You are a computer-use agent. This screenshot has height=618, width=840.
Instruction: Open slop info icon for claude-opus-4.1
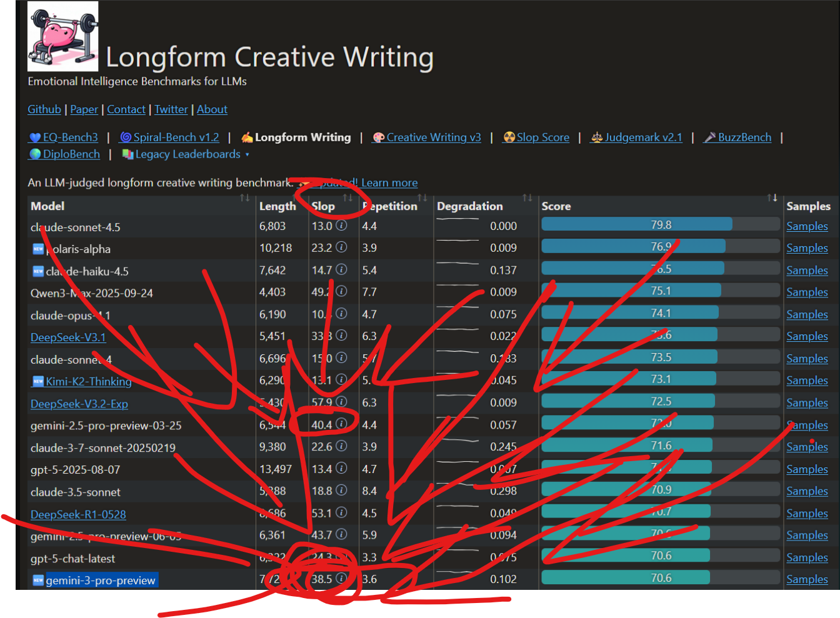[x=341, y=313]
